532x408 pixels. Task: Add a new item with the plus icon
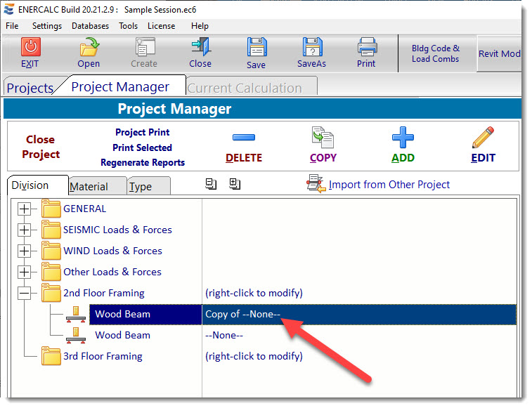[403, 137]
